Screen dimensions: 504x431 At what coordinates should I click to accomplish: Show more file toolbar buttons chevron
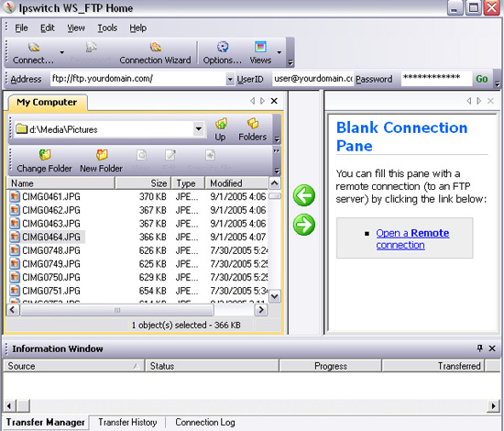pyautogui.click(x=277, y=150)
